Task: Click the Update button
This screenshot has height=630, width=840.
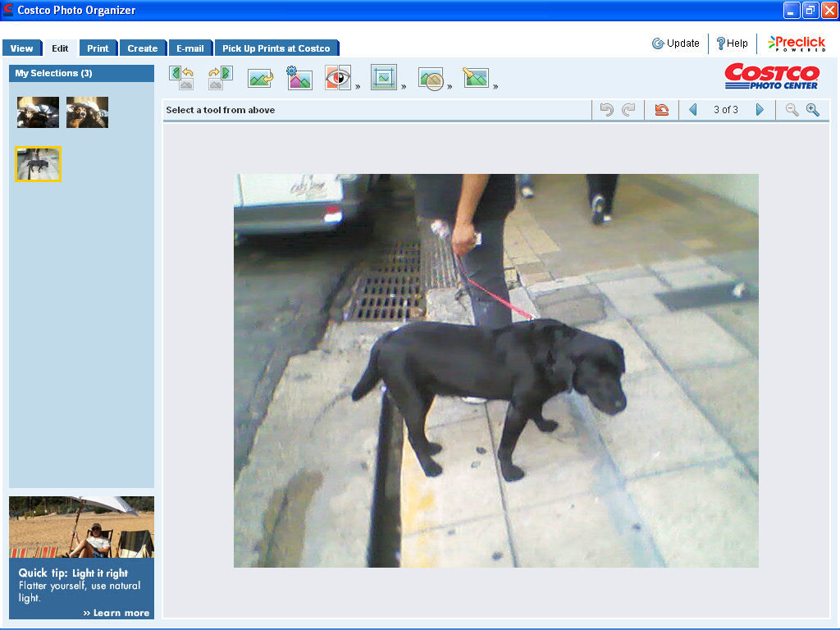Action: pyautogui.click(x=676, y=43)
